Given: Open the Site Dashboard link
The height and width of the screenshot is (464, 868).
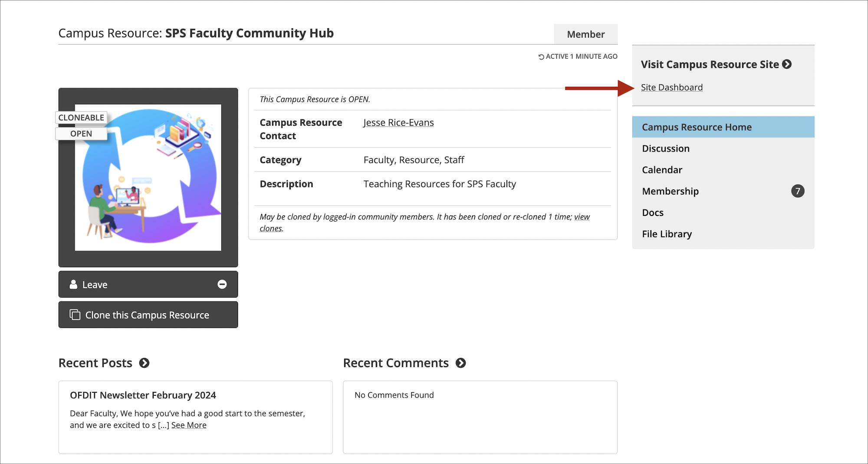Looking at the screenshot, I should (x=672, y=87).
